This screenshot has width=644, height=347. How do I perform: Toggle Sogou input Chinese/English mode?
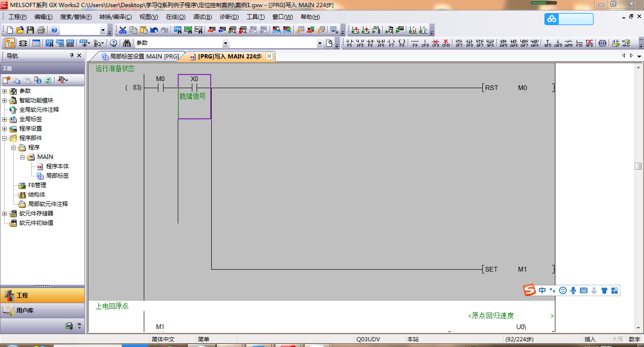coord(542,290)
